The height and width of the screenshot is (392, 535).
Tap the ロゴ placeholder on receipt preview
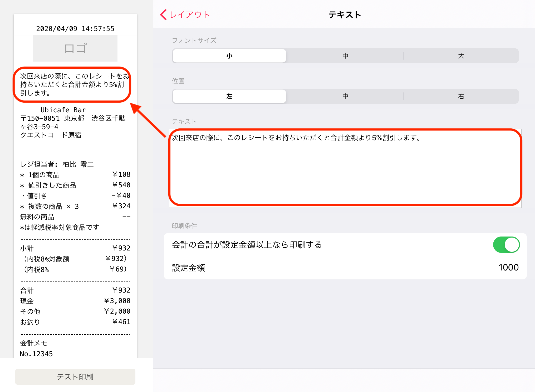coord(75,48)
